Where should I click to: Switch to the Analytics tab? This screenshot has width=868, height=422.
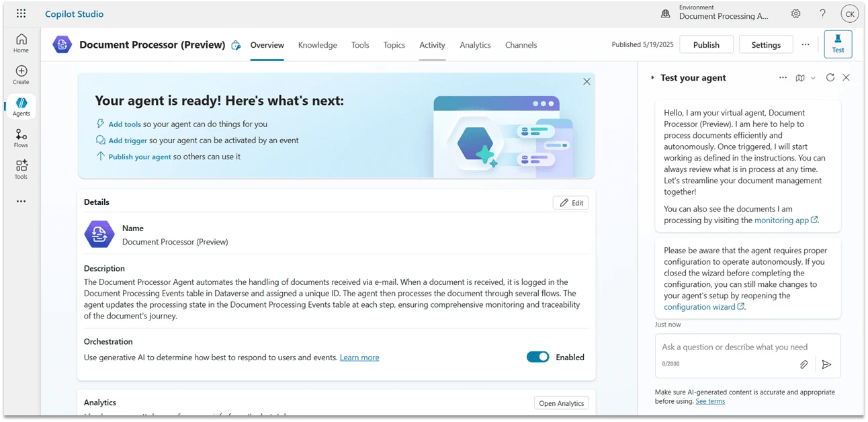[475, 45]
